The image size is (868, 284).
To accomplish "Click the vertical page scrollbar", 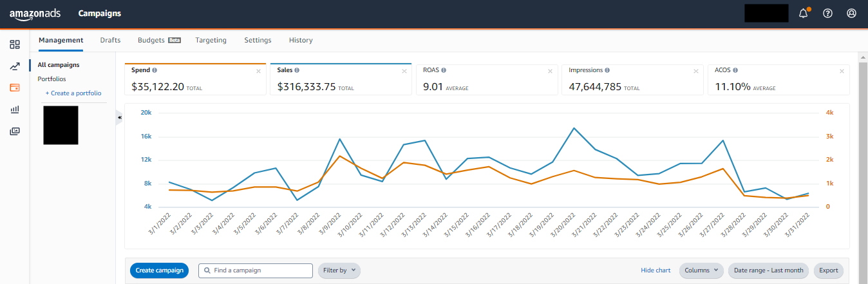I will pyautogui.click(x=863, y=167).
